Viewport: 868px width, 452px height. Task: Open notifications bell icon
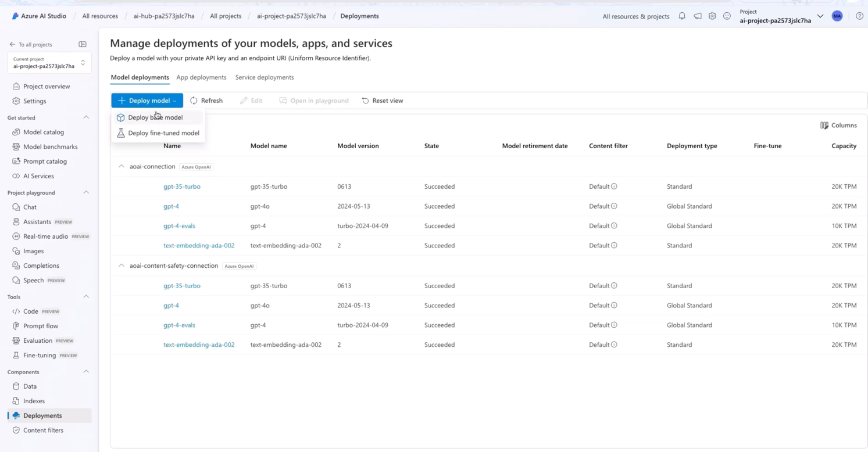pyautogui.click(x=682, y=16)
